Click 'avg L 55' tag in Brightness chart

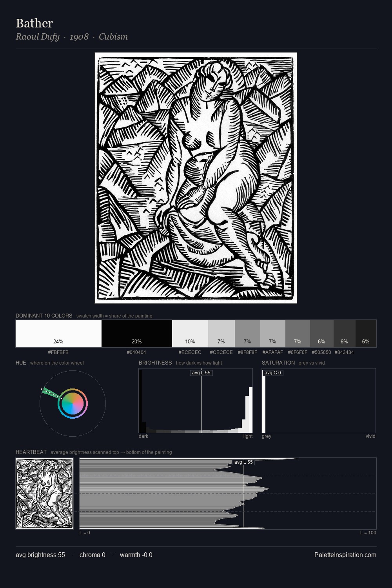tap(201, 373)
